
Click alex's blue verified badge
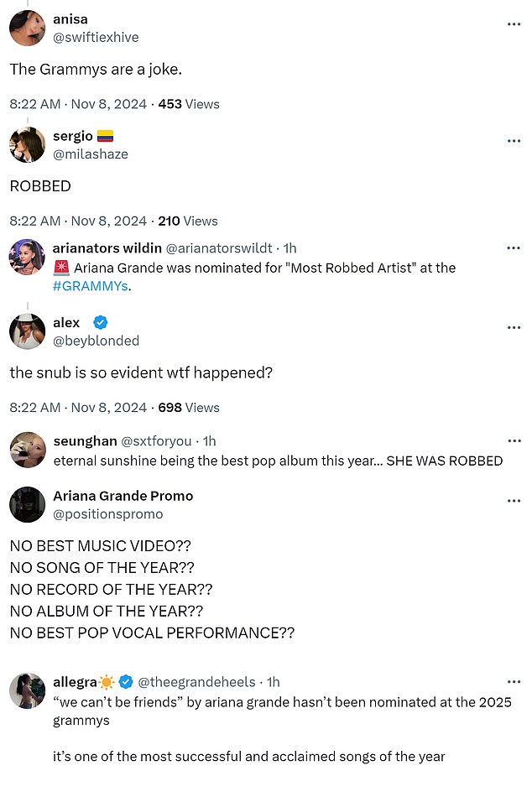coord(100,323)
